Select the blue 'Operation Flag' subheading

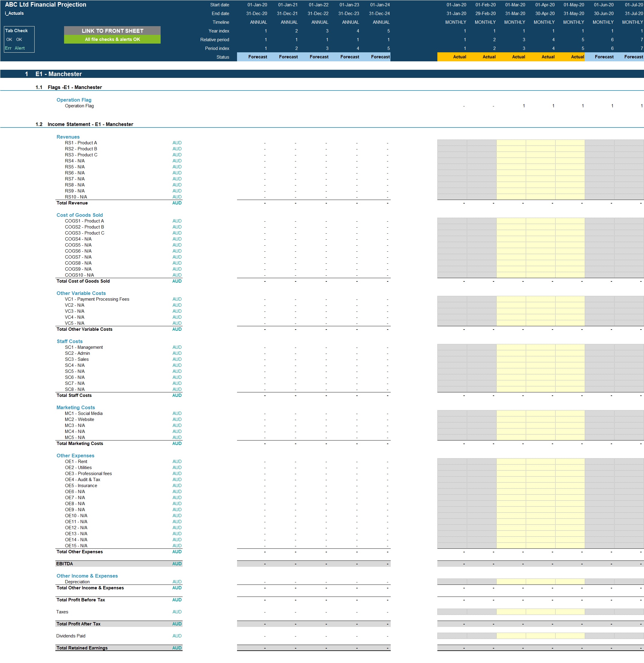click(74, 100)
